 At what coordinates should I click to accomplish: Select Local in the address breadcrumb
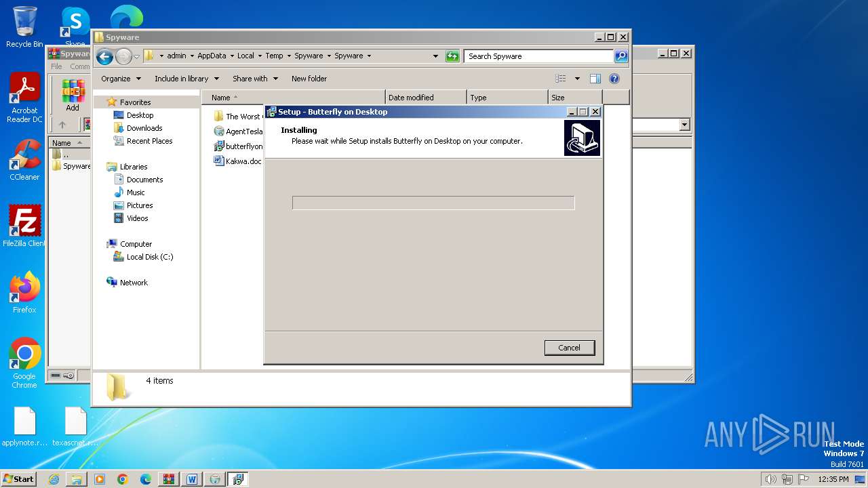click(x=245, y=56)
